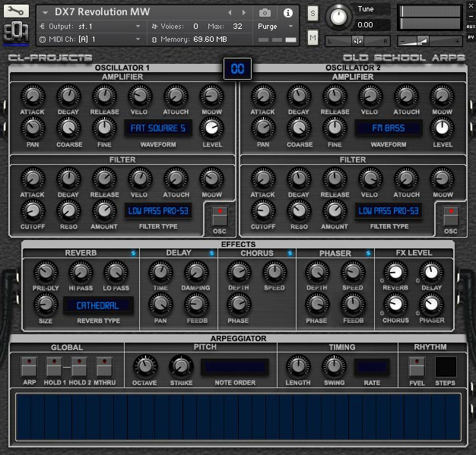This screenshot has height=455, width=476.
Task: Click the camera snapshot icon
Action: [265, 13]
